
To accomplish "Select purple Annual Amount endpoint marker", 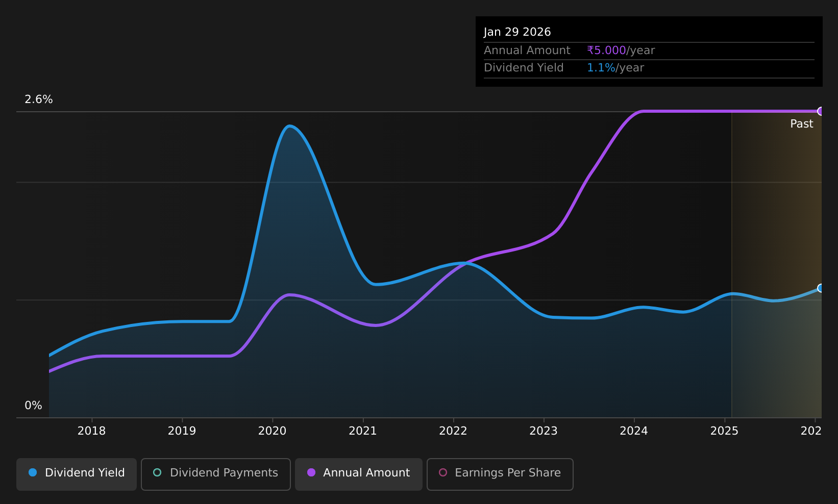I will tap(821, 111).
